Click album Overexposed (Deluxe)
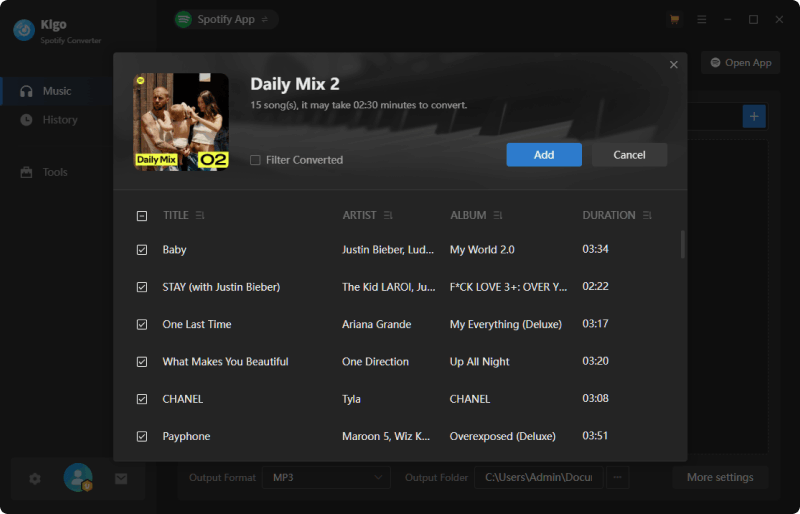800x514 pixels. 503,436
